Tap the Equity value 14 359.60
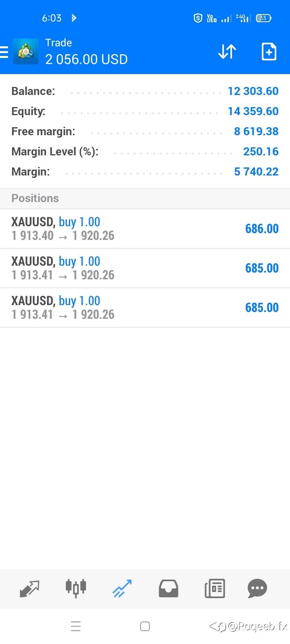Viewport: 290px width, 644px height. click(x=253, y=111)
